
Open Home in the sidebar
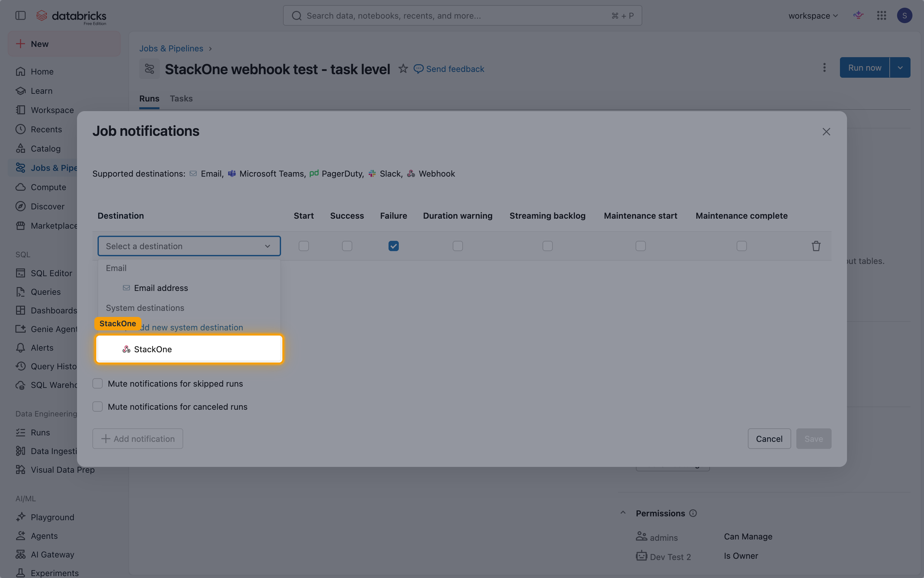(x=42, y=72)
